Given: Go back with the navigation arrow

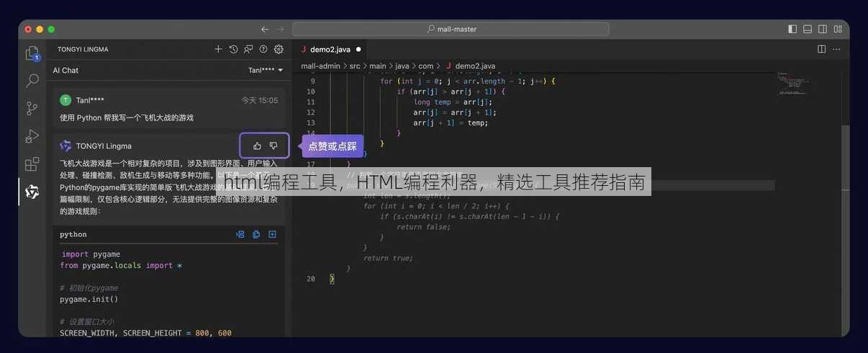Looking at the screenshot, I should point(264,30).
